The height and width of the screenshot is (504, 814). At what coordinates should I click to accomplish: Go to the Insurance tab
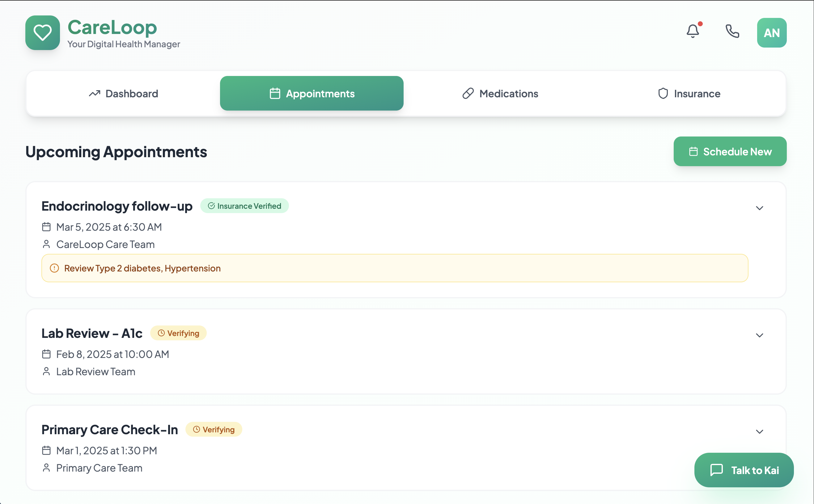689,94
